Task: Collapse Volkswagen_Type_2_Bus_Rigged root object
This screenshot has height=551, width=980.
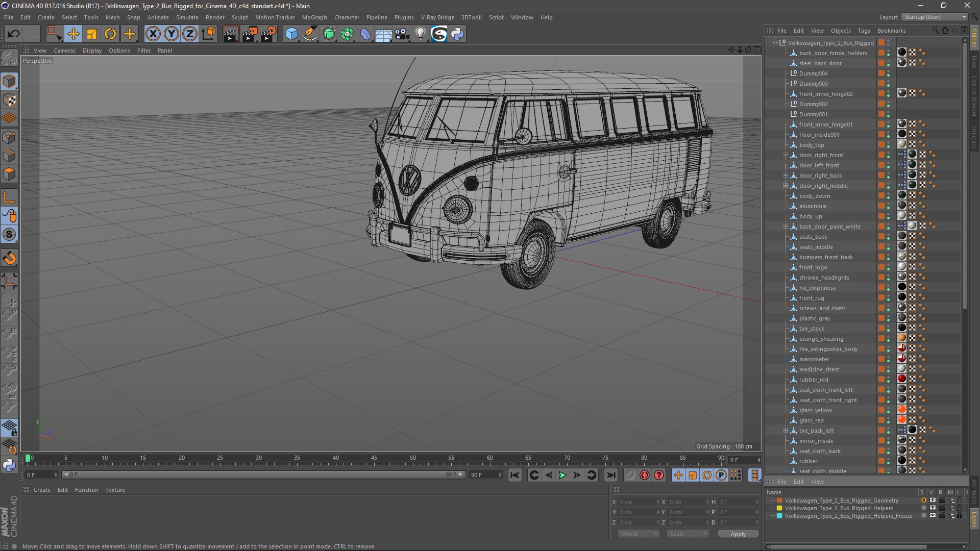Action: coord(774,43)
